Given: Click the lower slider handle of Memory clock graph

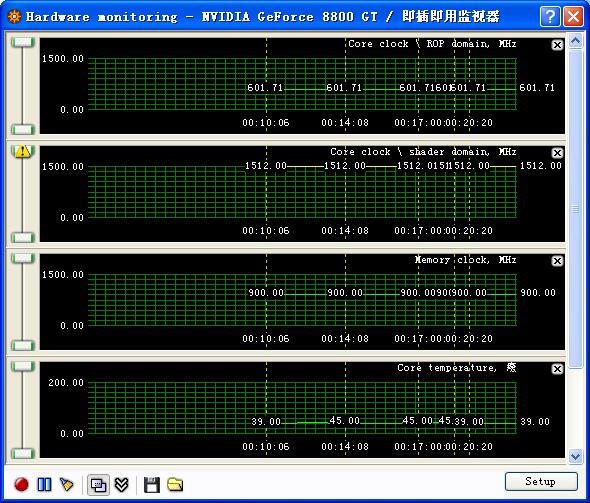Looking at the screenshot, I should click(x=23, y=346).
